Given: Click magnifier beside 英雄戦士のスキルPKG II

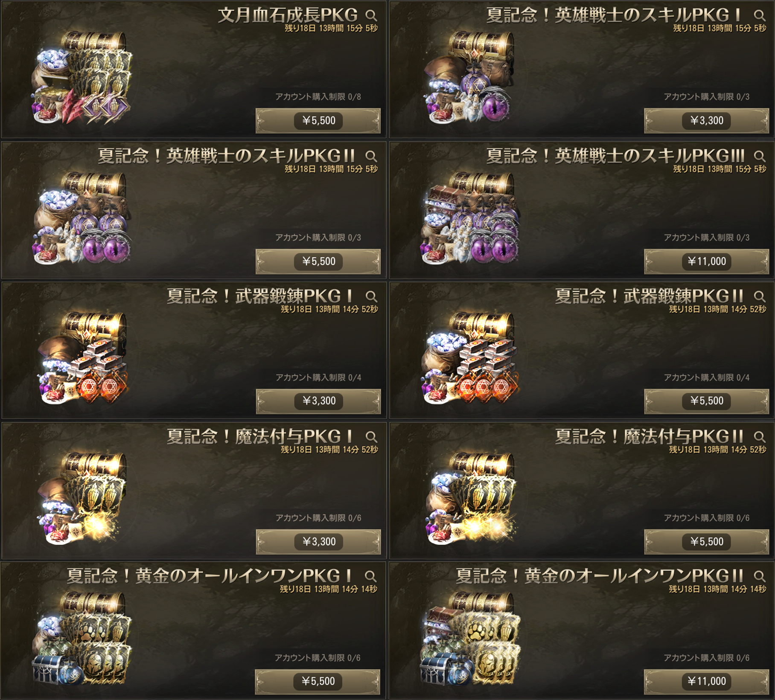Looking at the screenshot, I should [x=371, y=156].
